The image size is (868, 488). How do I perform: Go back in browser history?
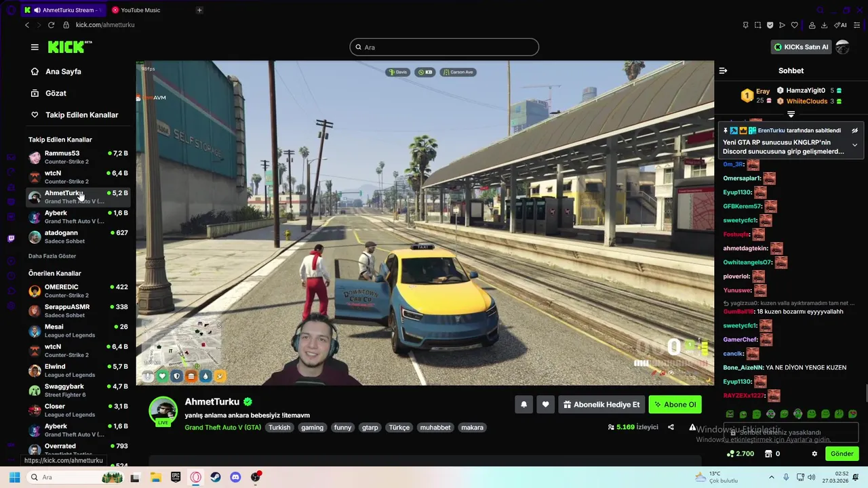click(x=27, y=25)
